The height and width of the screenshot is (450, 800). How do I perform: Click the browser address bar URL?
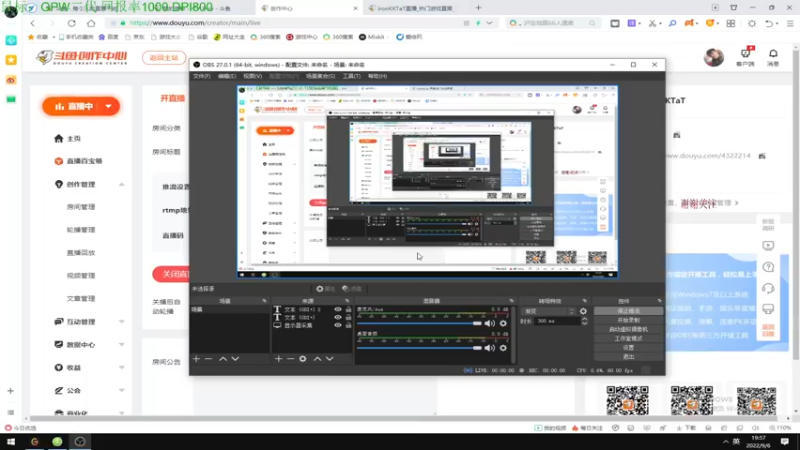click(195, 23)
